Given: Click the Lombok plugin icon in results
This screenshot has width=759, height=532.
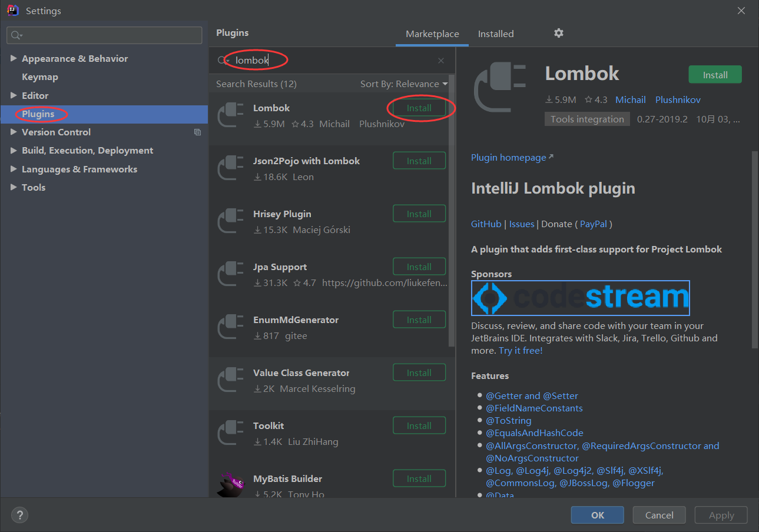Looking at the screenshot, I should tap(231, 115).
